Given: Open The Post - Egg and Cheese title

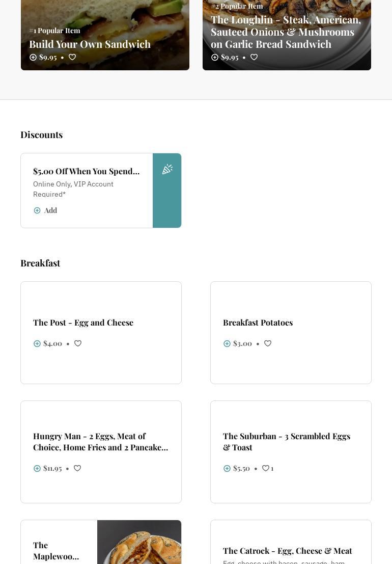Looking at the screenshot, I should pos(83,323).
